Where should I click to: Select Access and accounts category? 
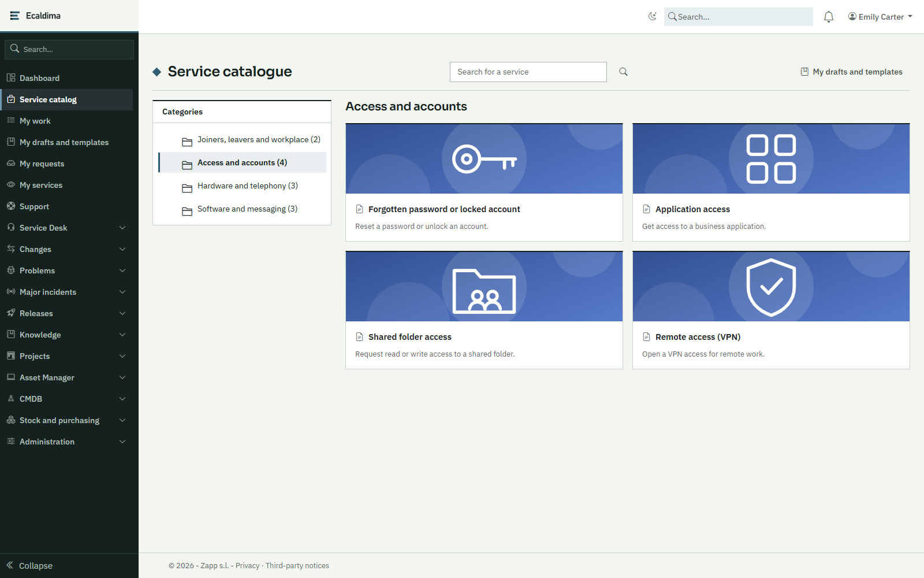point(242,162)
